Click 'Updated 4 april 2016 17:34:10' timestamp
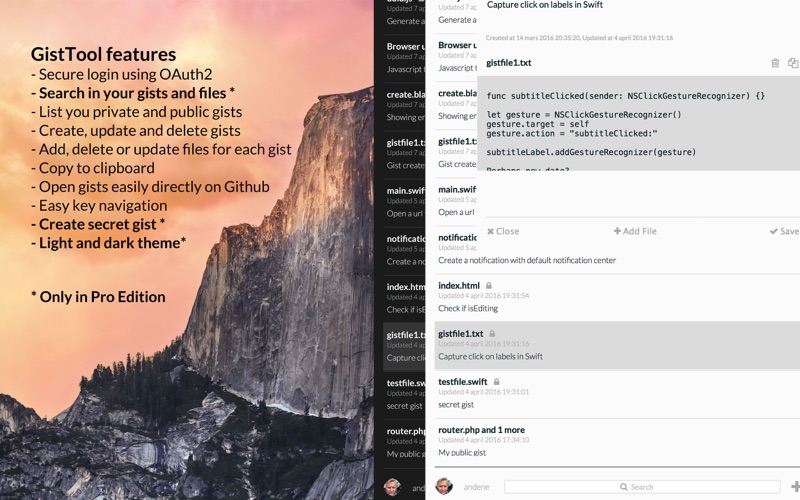 click(x=484, y=440)
